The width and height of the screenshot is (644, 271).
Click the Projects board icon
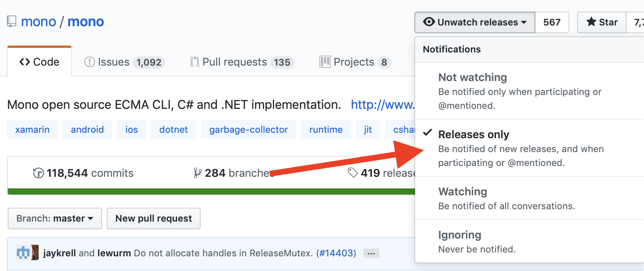[325, 62]
